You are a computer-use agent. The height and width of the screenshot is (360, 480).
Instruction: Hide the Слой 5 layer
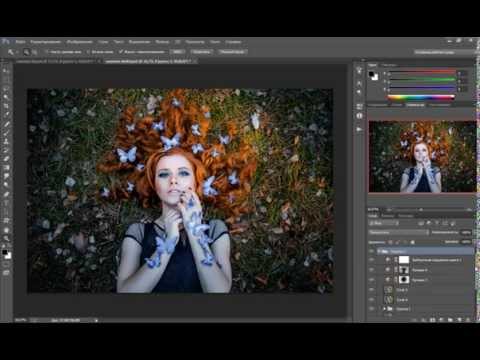click(x=372, y=290)
